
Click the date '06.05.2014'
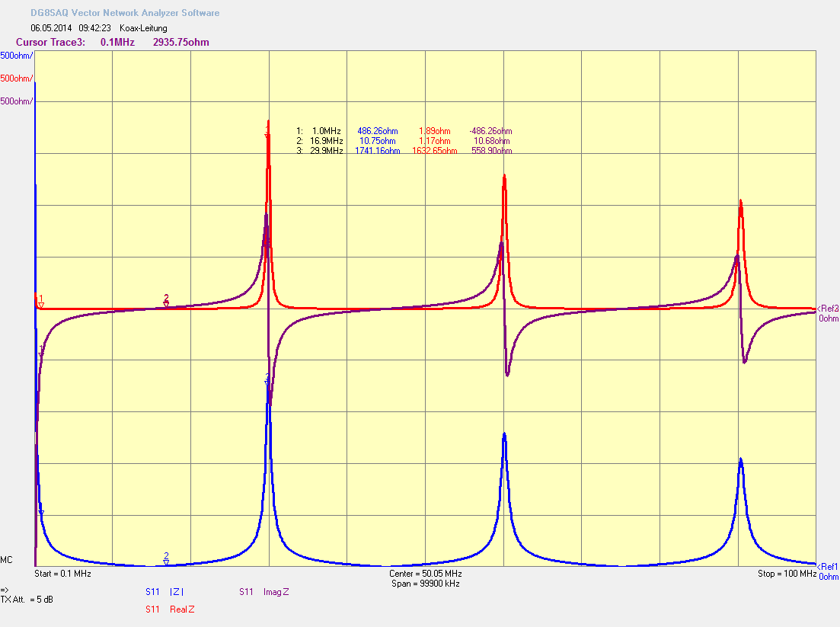pyautogui.click(x=51, y=28)
